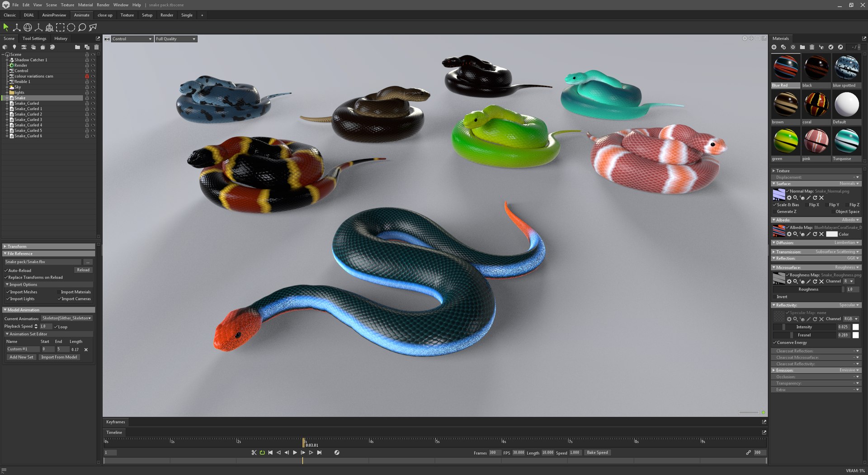Select the circular marquee selection tool
The height and width of the screenshot is (475, 868).
tap(71, 27)
